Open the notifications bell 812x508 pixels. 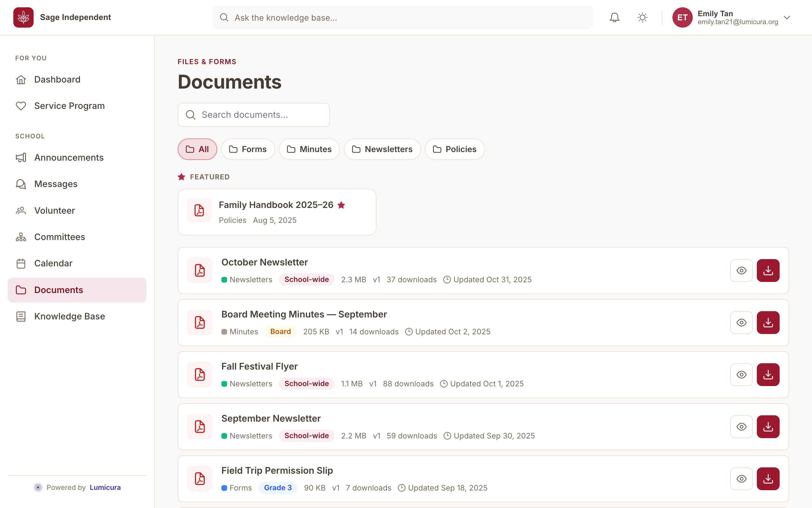tap(614, 17)
